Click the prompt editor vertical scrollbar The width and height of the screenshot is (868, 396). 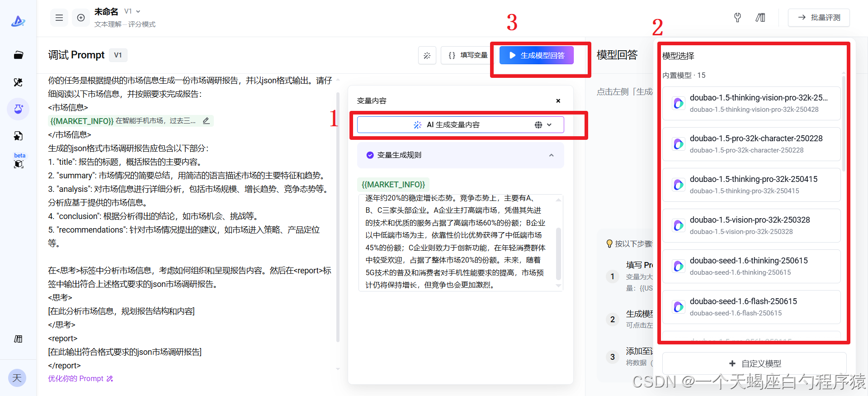pyautogui.click(x=338, y=217)
